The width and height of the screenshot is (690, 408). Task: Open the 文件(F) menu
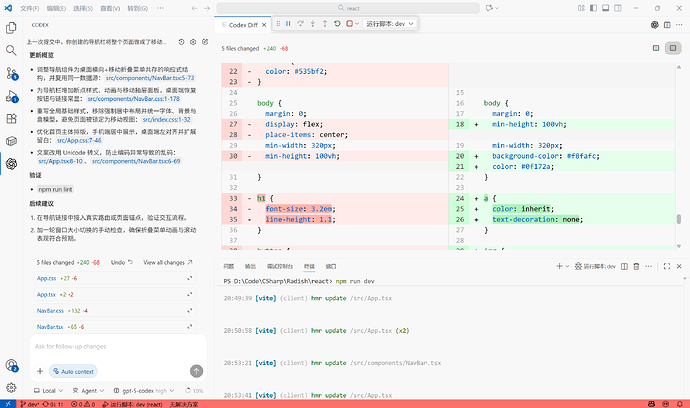[30, 6]
